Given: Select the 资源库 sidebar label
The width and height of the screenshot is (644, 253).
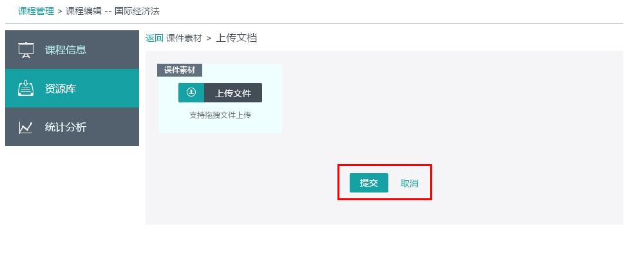Looking at the screenshot, I should tap(61, 89).
